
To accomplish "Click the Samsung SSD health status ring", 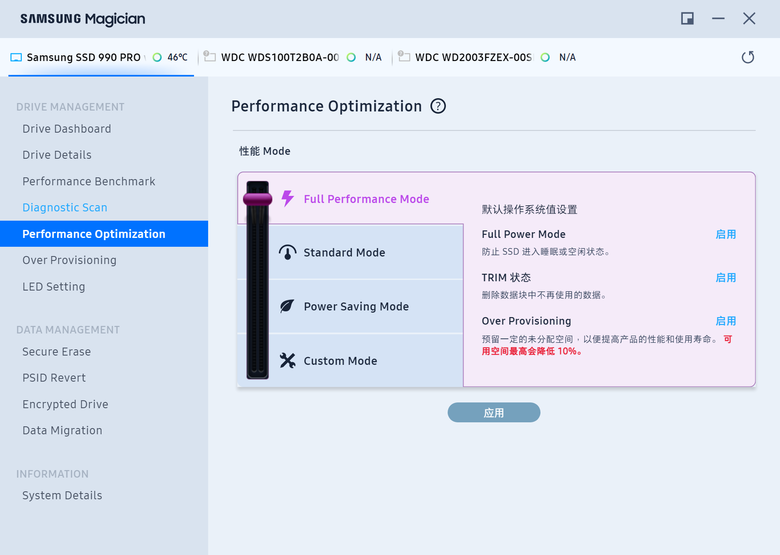I will coord(157,57).
